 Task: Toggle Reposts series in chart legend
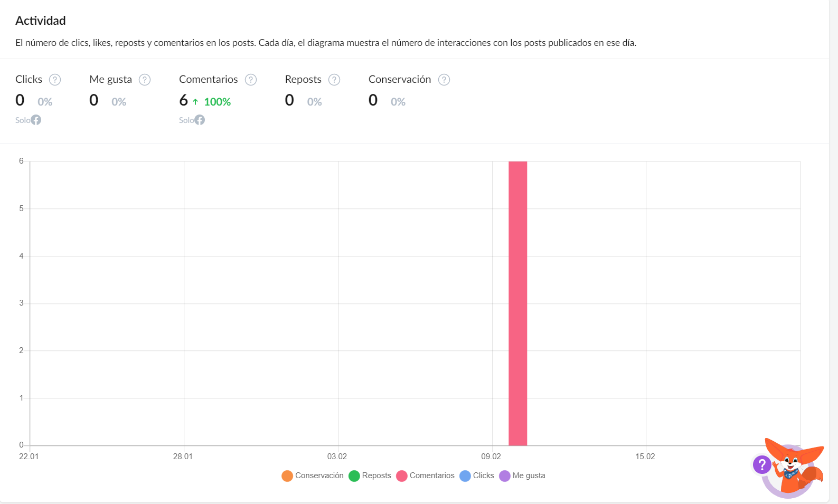tap(370, 476)
